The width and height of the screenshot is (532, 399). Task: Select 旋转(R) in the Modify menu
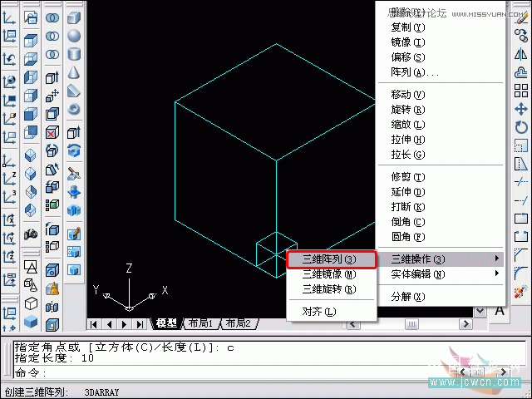[441, 109]
